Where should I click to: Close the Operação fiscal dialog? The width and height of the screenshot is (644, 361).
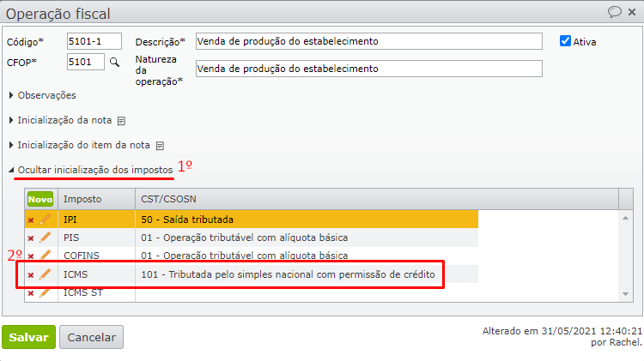(x=632, y=12)
